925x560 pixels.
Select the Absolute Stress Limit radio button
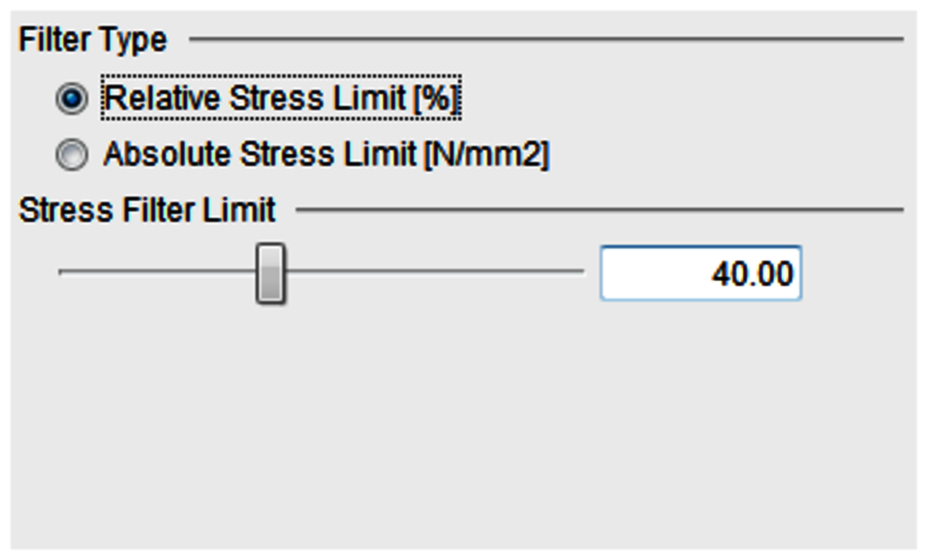click(x=72, y=156)
